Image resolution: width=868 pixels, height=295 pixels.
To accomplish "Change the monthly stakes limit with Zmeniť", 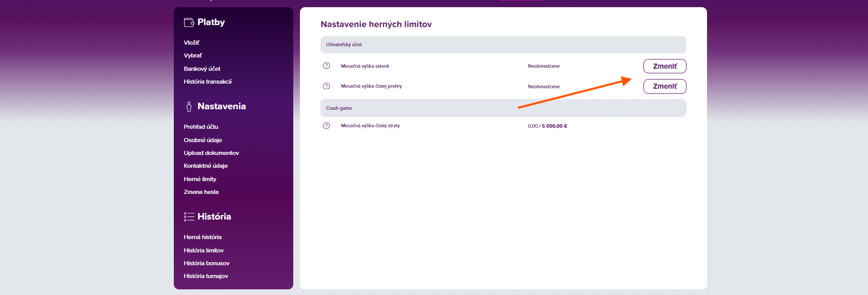I will point(664,66).
